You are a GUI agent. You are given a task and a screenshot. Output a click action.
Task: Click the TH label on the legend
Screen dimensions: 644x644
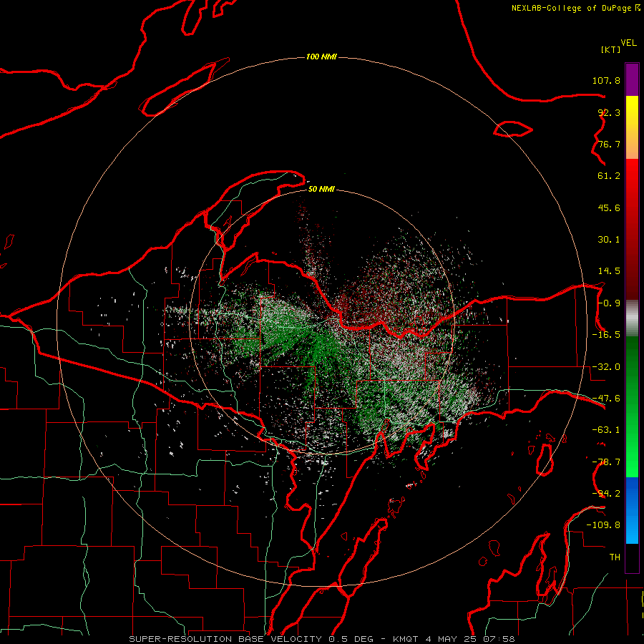pos(615,557)
